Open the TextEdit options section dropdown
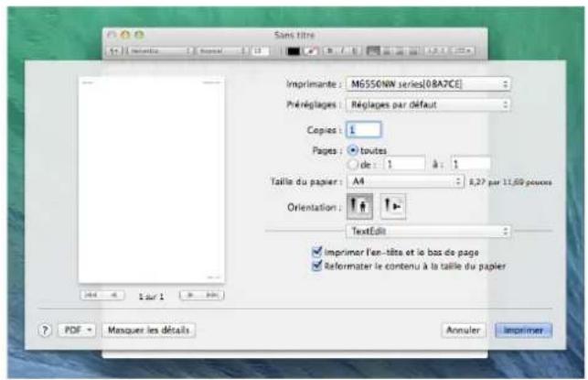Viewport: 588px width, 380px height. pos(428,231)
